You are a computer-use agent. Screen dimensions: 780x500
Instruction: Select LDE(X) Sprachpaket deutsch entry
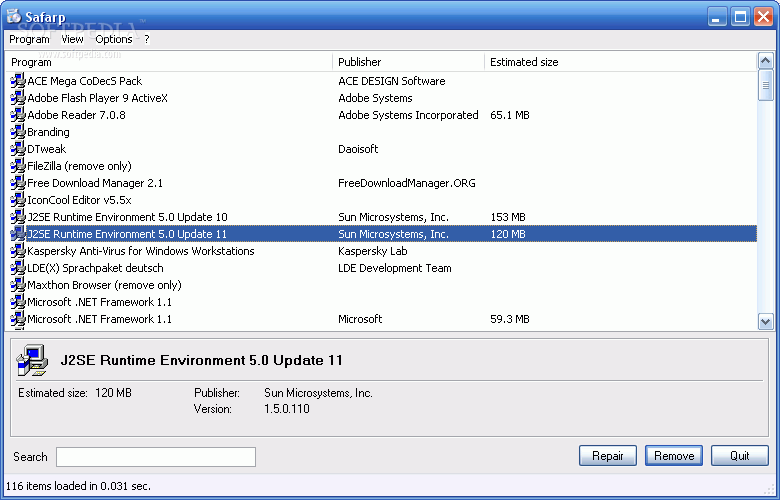point(95,268)
